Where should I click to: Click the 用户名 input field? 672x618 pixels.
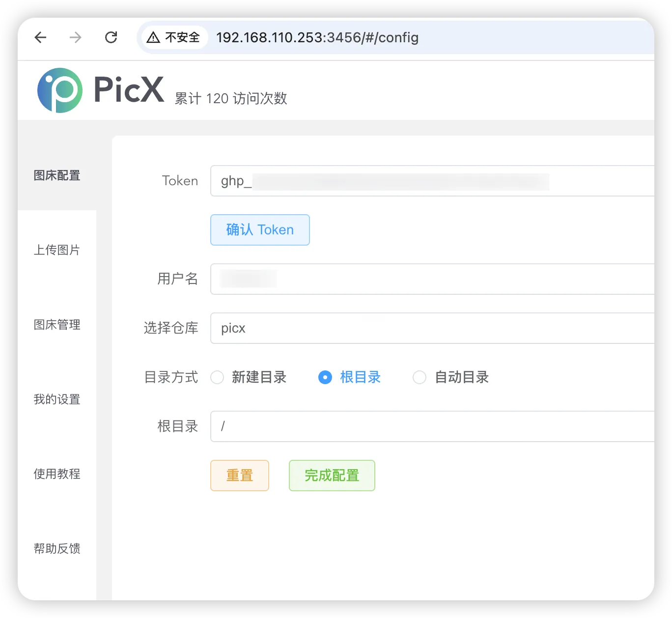(x=432, y=279)
